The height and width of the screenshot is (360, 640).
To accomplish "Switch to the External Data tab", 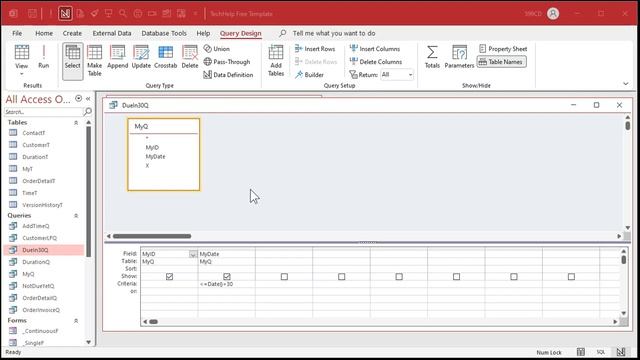I will point(112,33).
